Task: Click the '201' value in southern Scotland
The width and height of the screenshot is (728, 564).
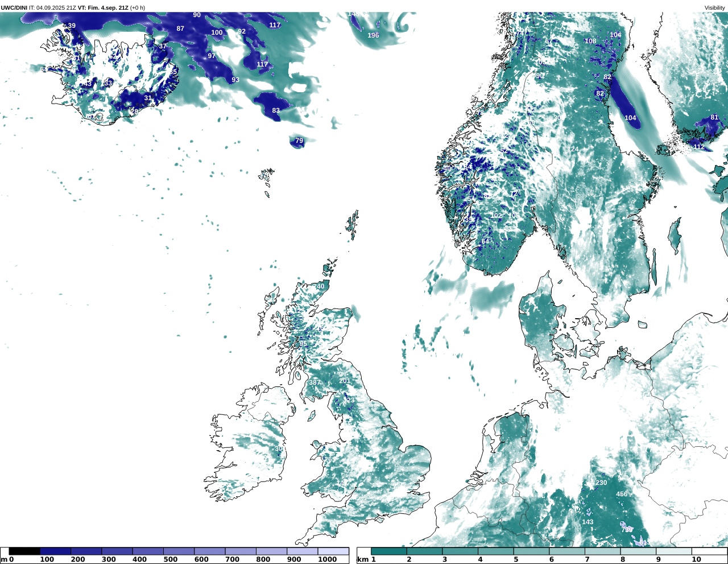Action: click(x=345, y=381)
